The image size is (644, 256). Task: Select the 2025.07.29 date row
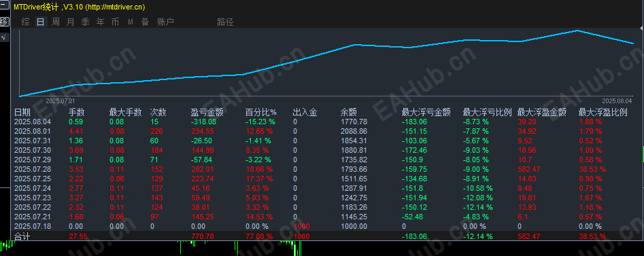[x=33, y=160]
